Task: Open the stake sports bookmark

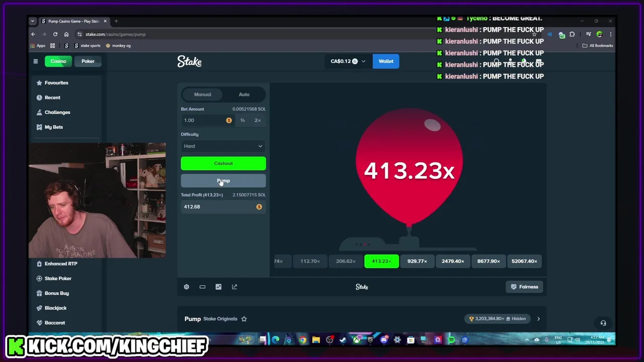Action: (x=87, y=46)
